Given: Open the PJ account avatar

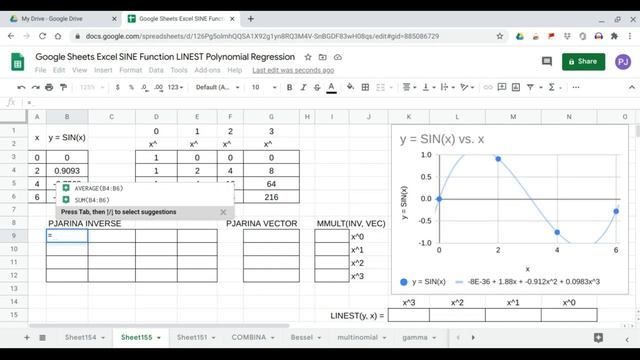Looking at the screenshot, I should pos(623,62).
